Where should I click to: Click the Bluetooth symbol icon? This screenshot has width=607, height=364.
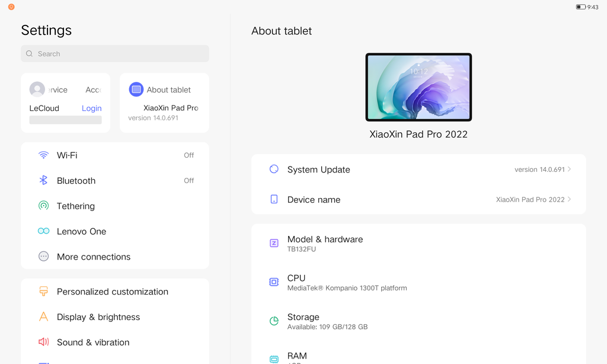(x=43, y=180)
